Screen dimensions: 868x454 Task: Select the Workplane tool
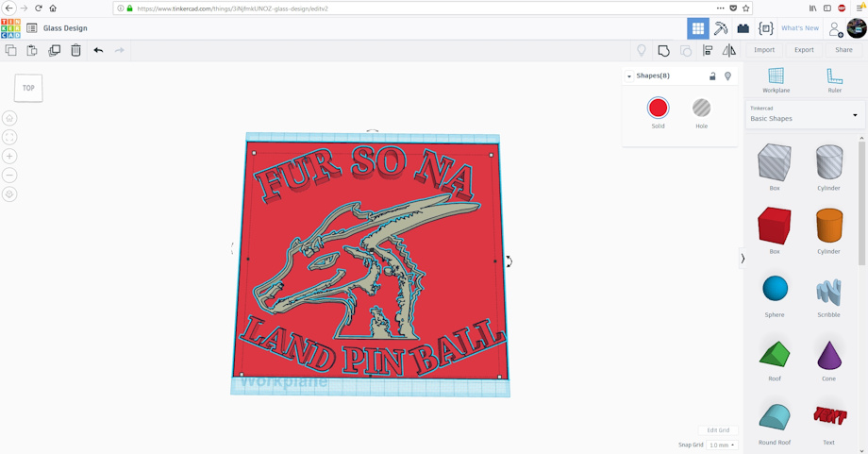point(776,80)
